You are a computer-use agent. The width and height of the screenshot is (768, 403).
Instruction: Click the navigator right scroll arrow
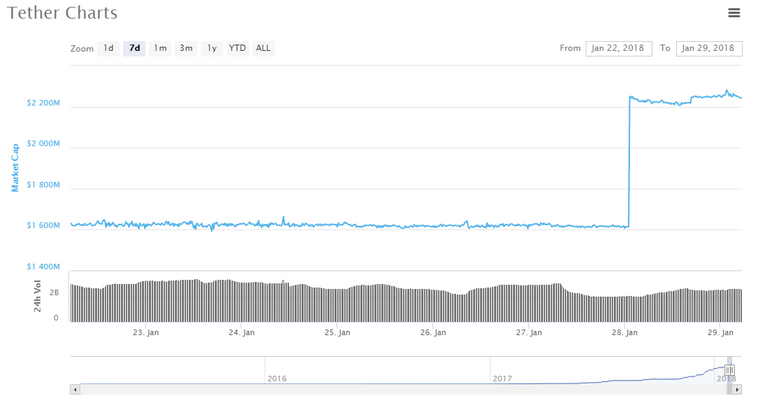(738, 390)
